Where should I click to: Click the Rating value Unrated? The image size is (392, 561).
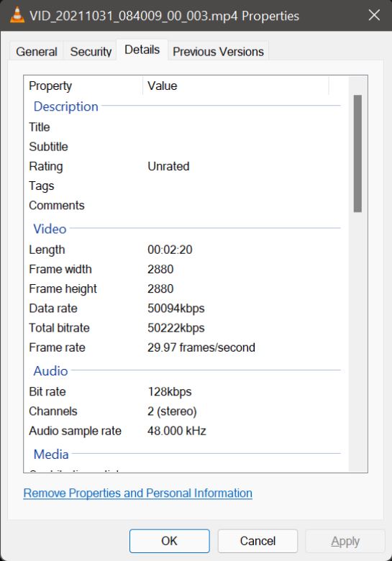168,166
